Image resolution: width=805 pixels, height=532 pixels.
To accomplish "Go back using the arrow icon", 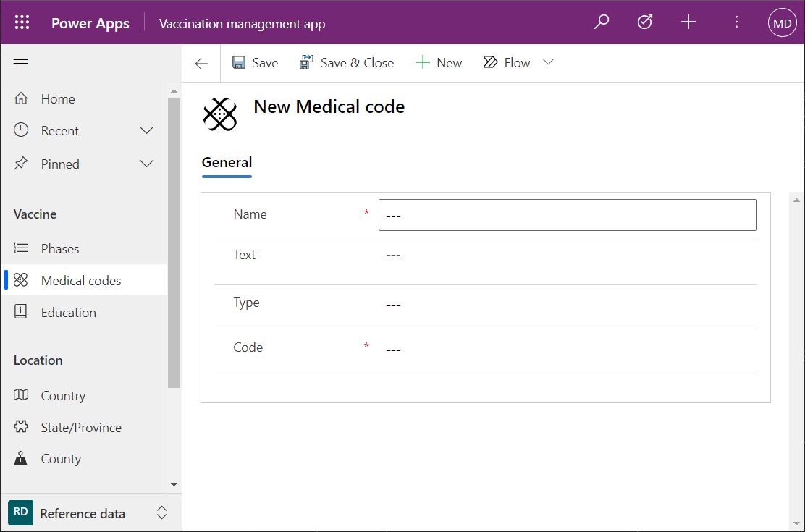I will 201,64.
